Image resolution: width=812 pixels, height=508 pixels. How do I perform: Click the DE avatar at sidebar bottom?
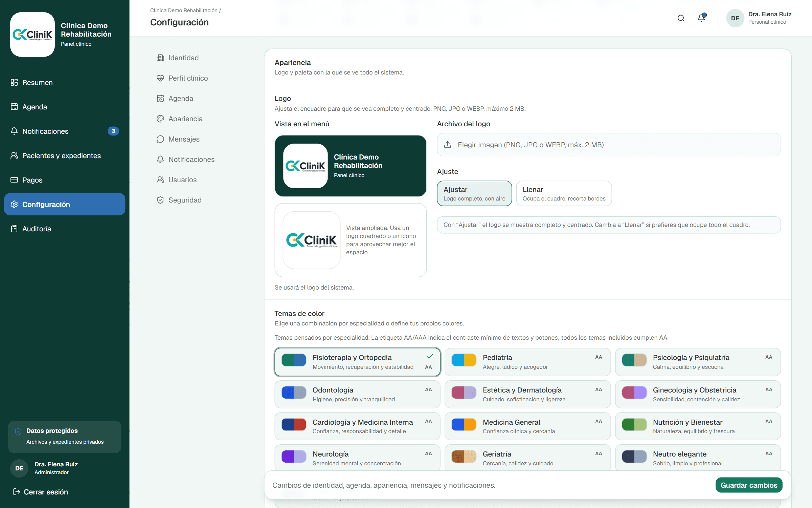[x=19, y=468]
